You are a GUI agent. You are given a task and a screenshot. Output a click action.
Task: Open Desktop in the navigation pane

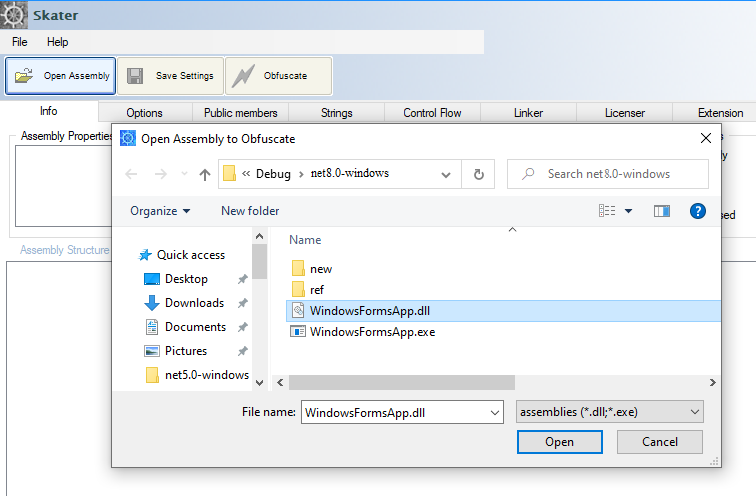pos(176,279)
